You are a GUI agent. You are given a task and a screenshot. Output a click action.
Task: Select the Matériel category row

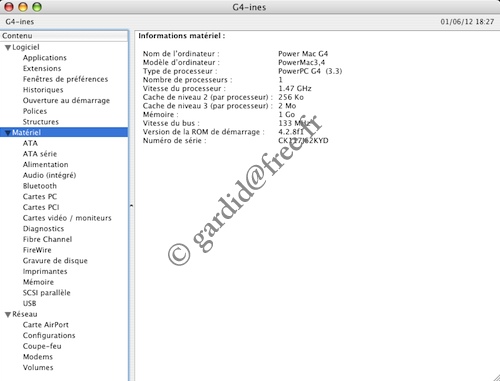tap(64, 132)
